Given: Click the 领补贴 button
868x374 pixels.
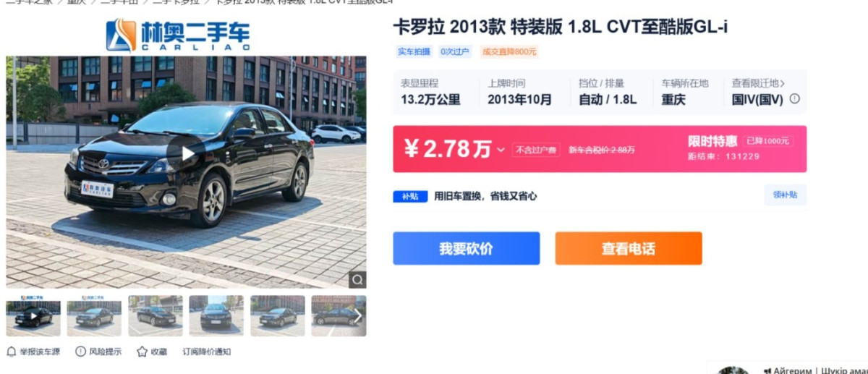Looking at the screenshot, I should 785,195.
